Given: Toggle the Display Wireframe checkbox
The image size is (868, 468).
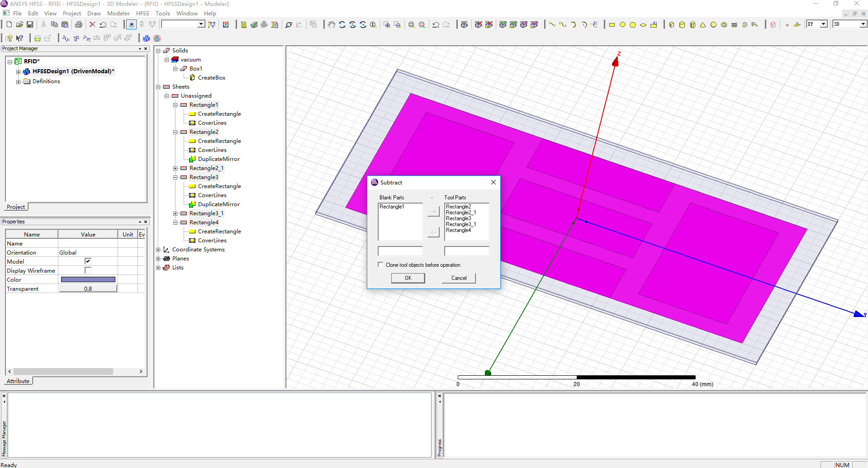Looking at the screenshot, I should [88, 270].
